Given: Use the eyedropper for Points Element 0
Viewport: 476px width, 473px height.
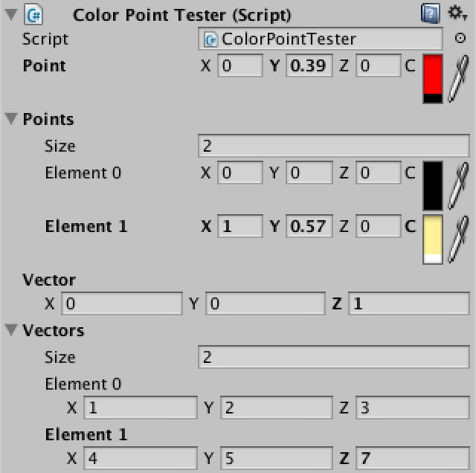Looking at the screenshot, I should [x=458, y=186].
